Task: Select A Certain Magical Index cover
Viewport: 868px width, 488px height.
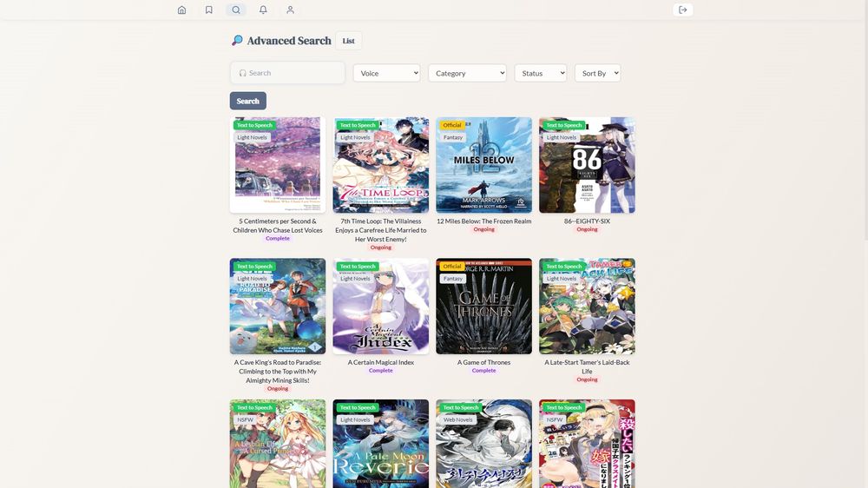Action: (x=381, y=307)
